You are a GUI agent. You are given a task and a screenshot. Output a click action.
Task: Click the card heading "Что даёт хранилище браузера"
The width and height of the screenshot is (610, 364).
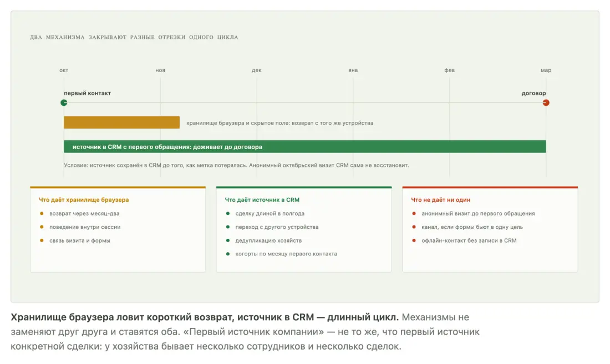click(84, 199)
